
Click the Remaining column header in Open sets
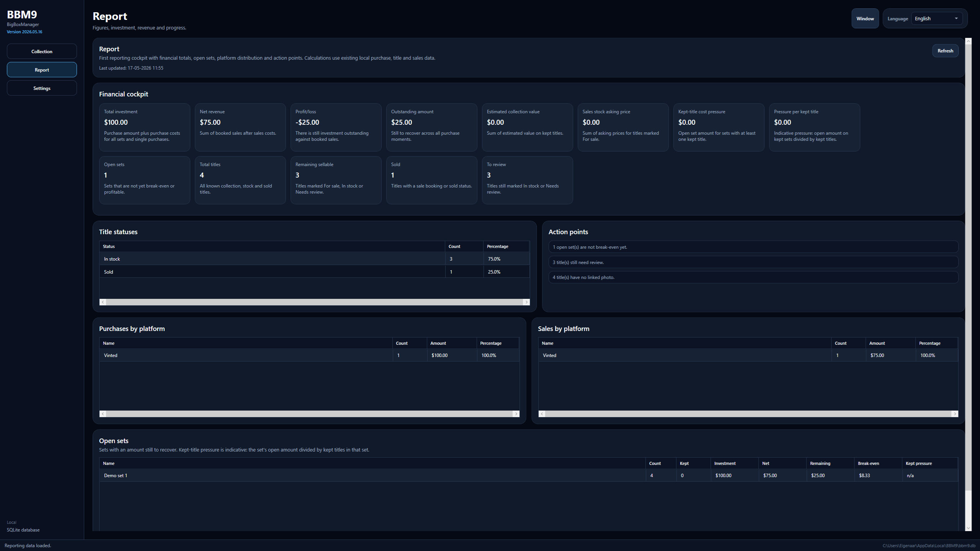tap(830, 463)
